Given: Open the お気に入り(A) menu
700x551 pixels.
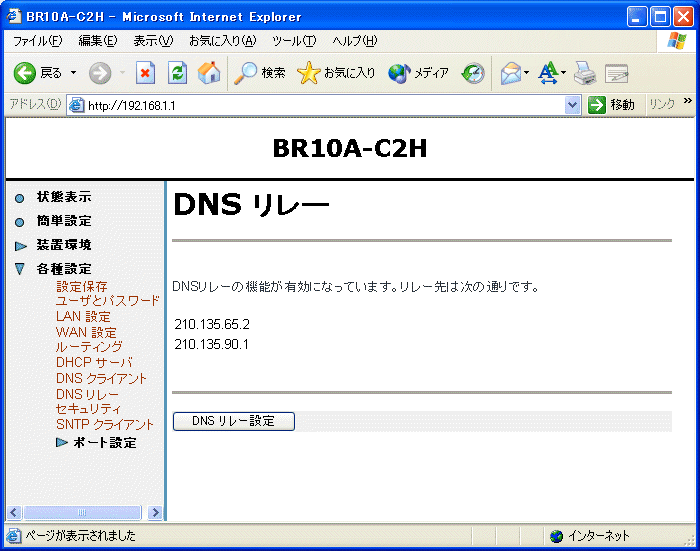Looking at the screenshot, I should point(222,41).
